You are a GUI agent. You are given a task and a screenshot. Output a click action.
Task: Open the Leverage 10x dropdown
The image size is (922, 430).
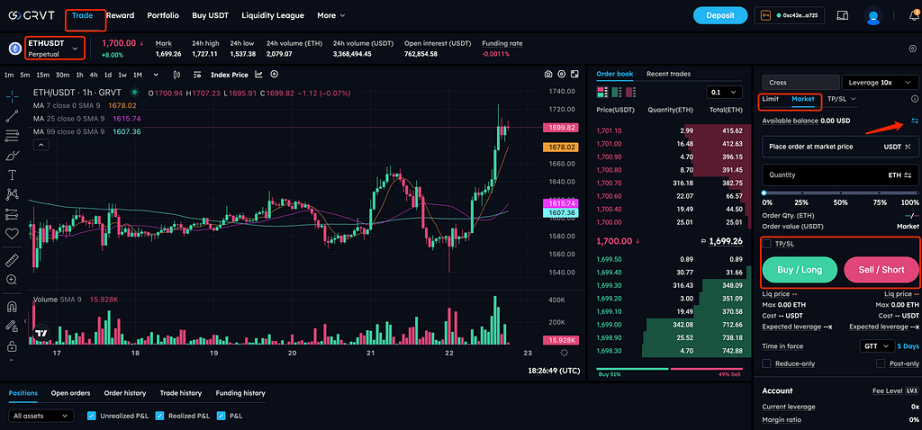[880, 82]
